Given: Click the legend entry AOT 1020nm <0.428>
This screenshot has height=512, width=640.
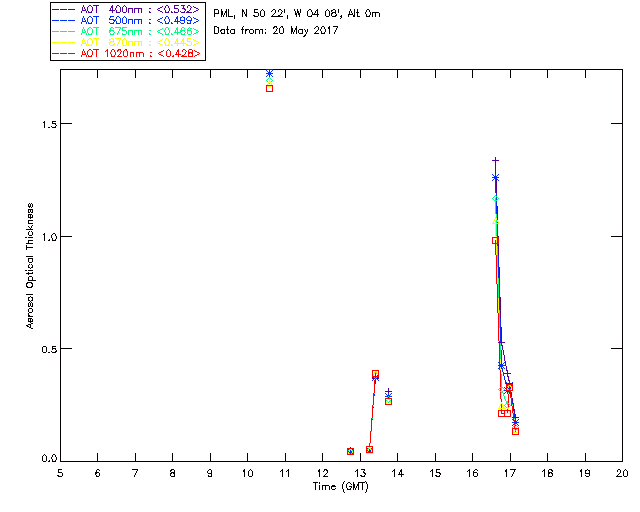Looking at the screenshot, I should click(127, 53).
